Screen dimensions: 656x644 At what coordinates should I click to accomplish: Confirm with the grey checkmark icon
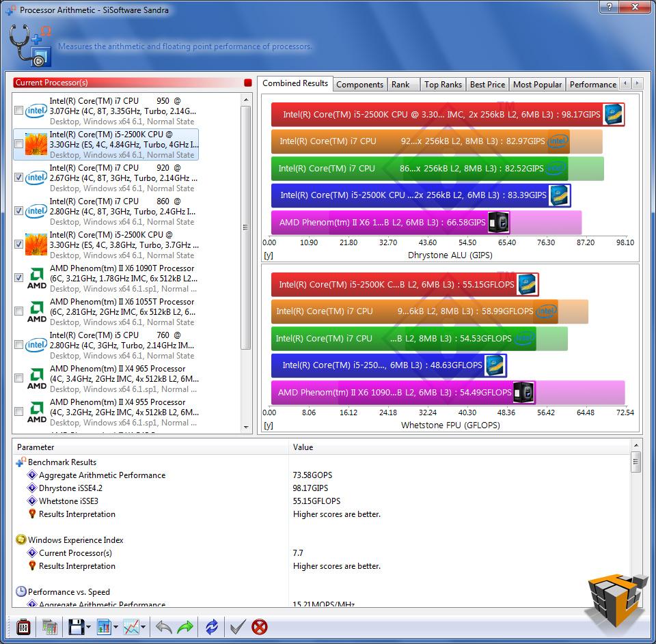click(x=238, y=627)
